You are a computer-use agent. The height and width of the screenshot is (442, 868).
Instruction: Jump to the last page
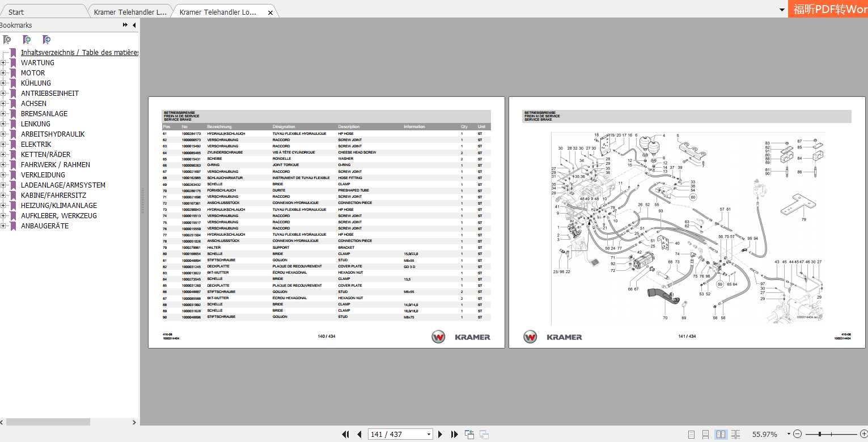[x=454, y=434]
